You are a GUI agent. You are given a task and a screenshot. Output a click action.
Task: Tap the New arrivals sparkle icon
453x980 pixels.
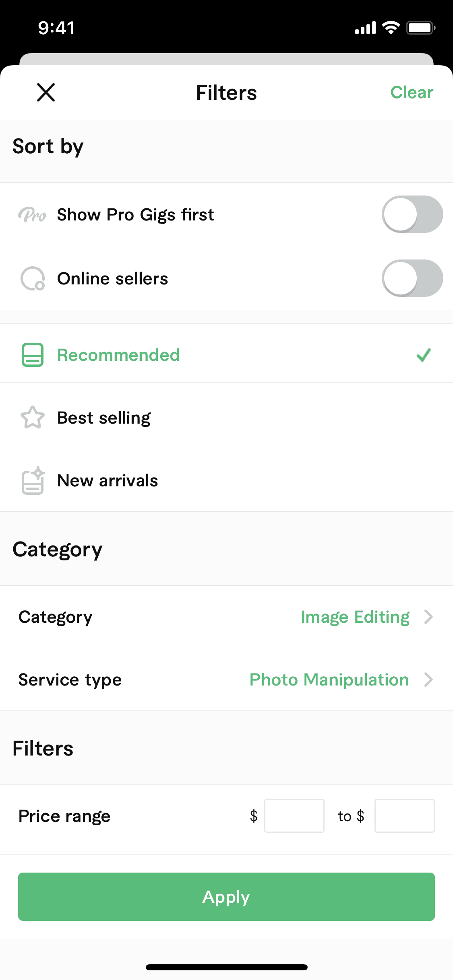click(x=33, y=480)
